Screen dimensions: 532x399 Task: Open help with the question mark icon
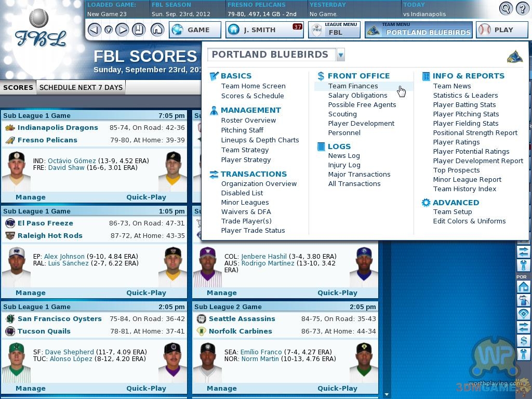pyautogui.click(x=522, y=8)
